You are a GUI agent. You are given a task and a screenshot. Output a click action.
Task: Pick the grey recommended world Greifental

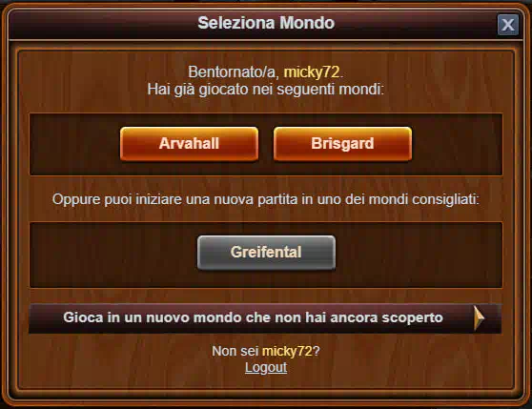(x=266, y=253)
